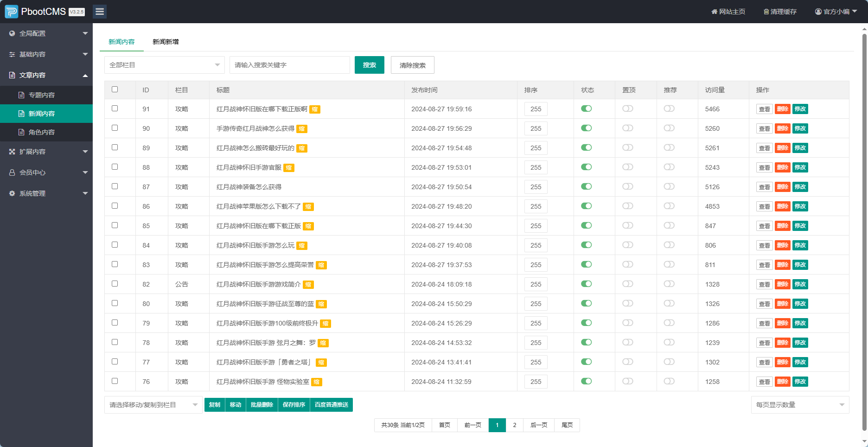
Task: Open the 请选择移动/复制到栏目 dropdown
Action: 153,405
